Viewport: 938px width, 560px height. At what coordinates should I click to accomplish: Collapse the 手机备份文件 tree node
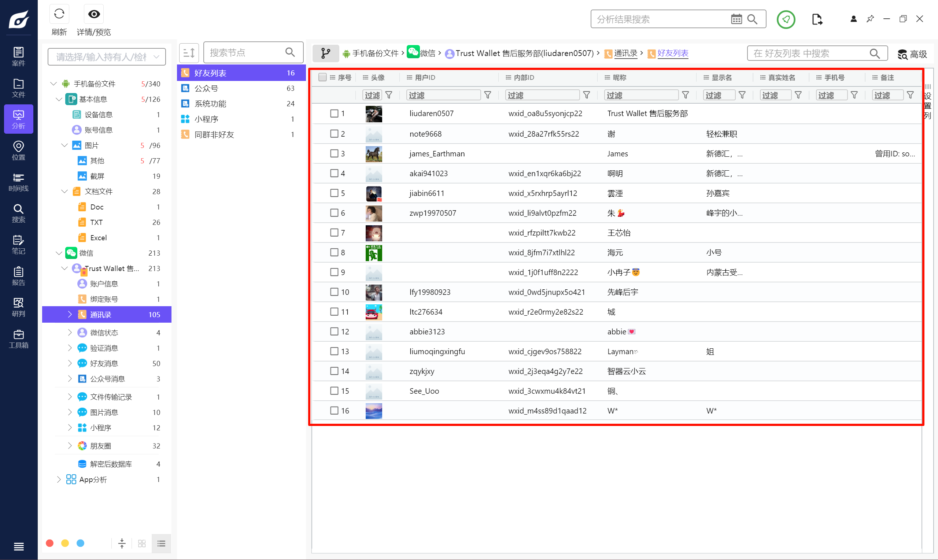click(x=53, y=84)
